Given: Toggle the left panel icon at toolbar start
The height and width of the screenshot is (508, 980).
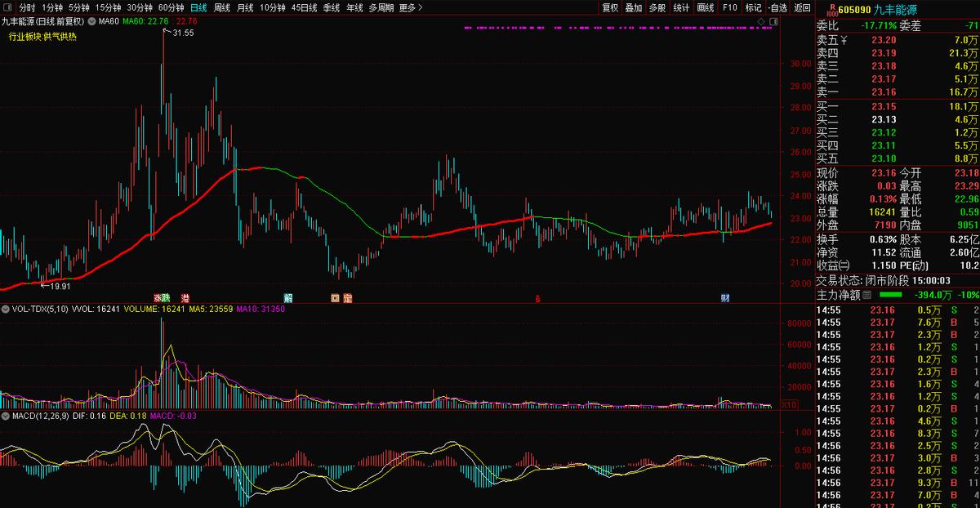Looking at the screenshot, I should (x=7, y=7).
